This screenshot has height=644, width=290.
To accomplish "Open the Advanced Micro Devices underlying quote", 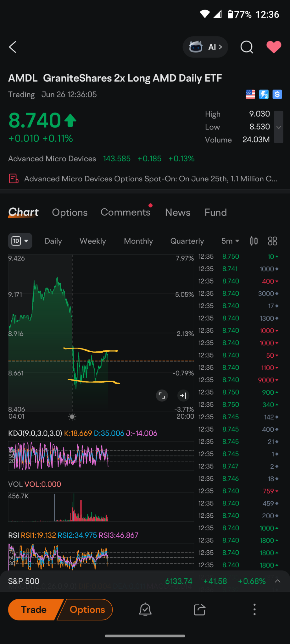I will (101, 159).
